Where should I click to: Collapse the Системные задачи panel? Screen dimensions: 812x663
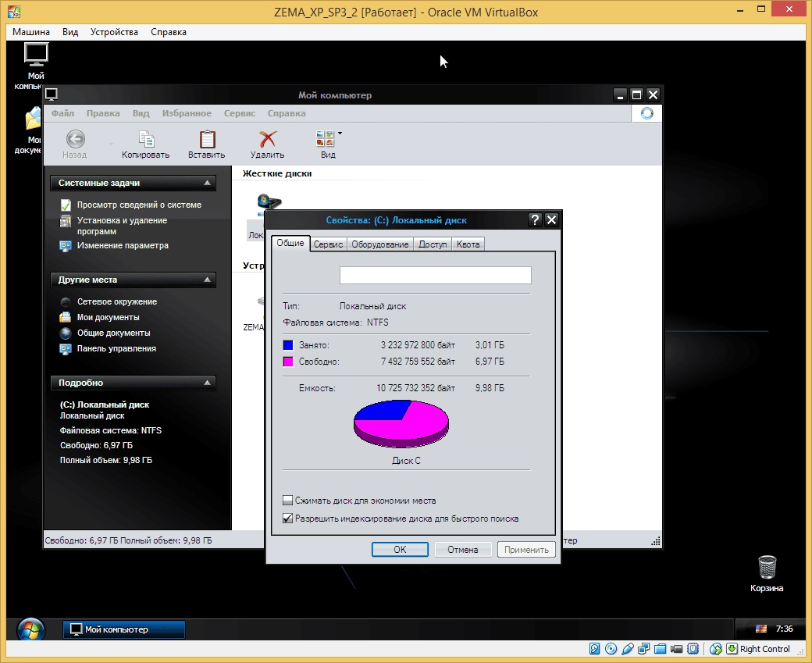[207, 183]
